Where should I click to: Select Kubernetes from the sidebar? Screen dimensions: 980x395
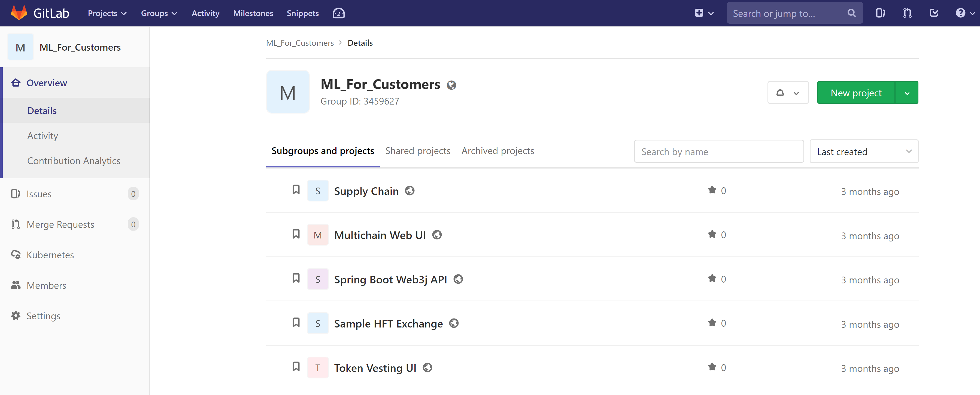click(x=50, y=255)
